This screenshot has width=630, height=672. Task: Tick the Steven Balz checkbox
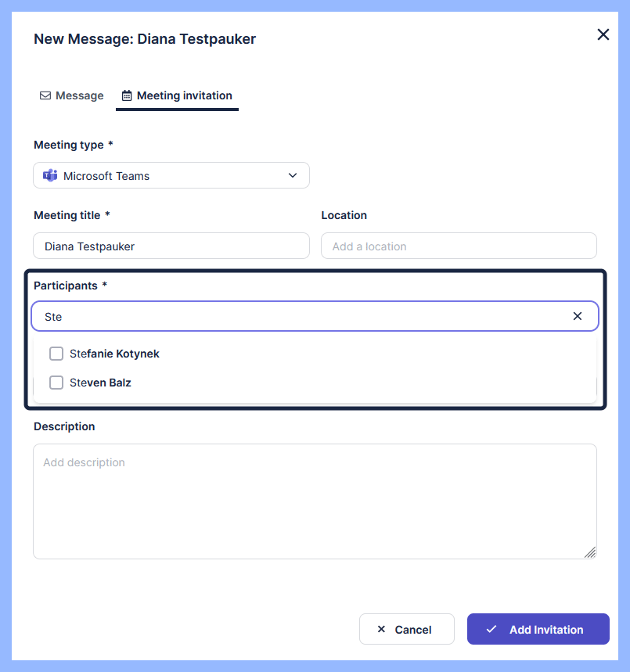click(56, 383)
